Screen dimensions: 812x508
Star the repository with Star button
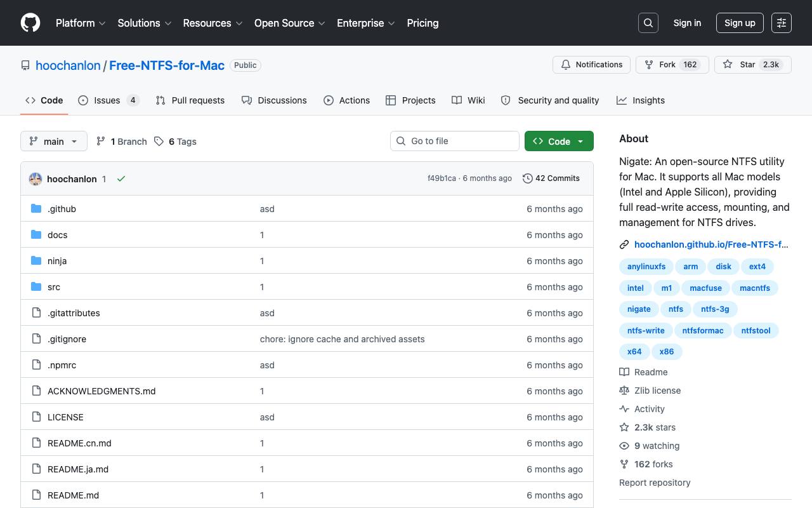(752, 65)
